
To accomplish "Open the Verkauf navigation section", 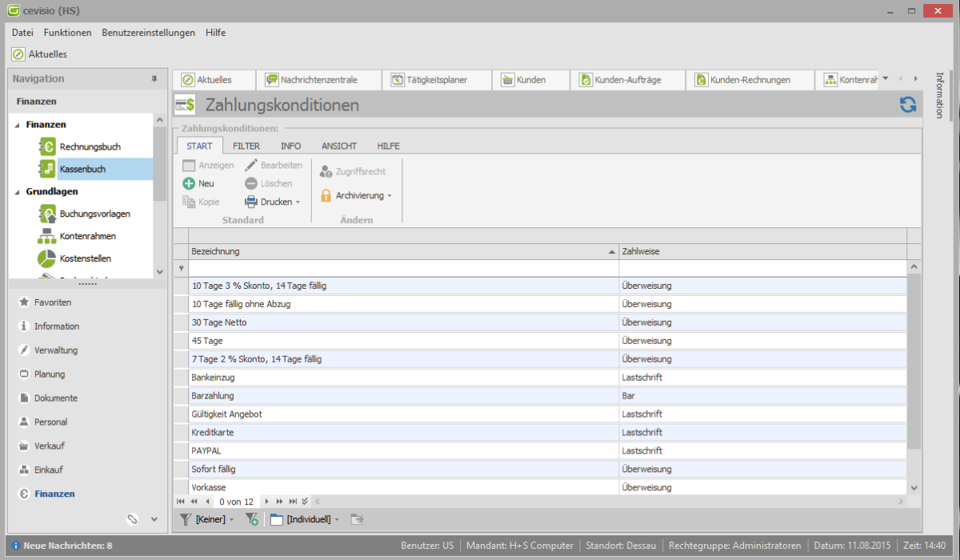I will click(x=49, y=446).
